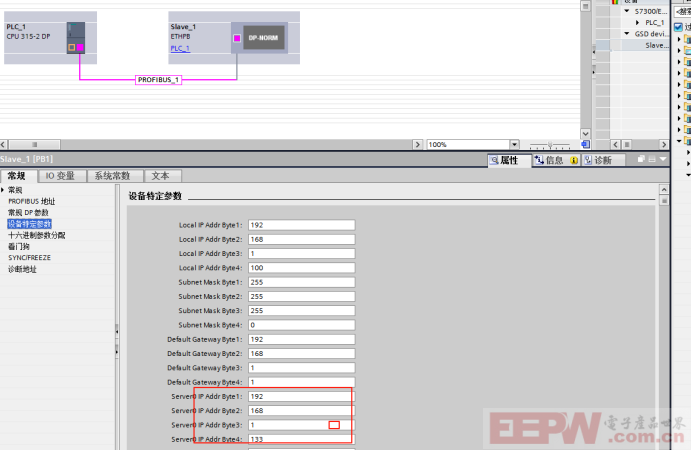The image size is (691, 450).
Task: Click the Server0 IP Addr Byte3 field
Action: (301, 425)
